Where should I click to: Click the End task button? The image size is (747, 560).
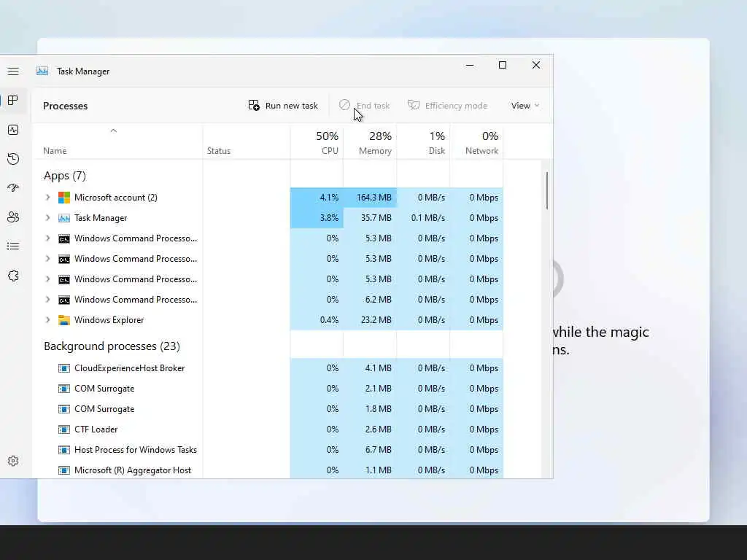365,105
